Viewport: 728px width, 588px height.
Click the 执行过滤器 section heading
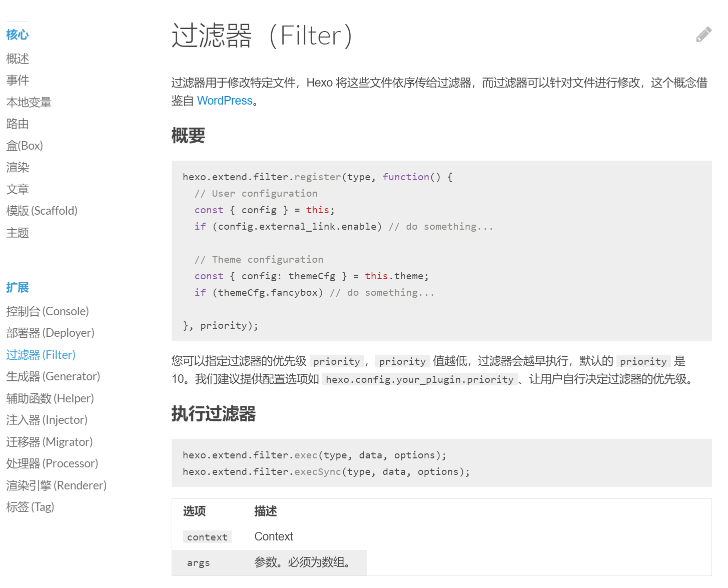214,414
